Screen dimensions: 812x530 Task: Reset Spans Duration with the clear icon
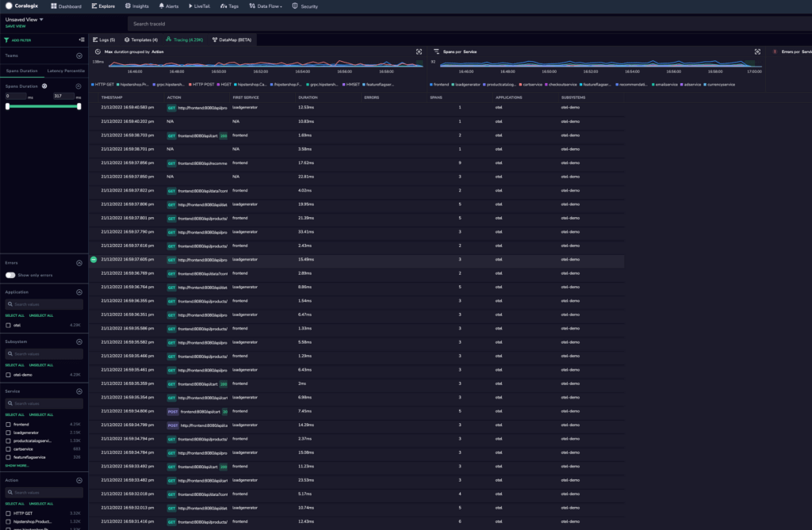coord(44,86)
